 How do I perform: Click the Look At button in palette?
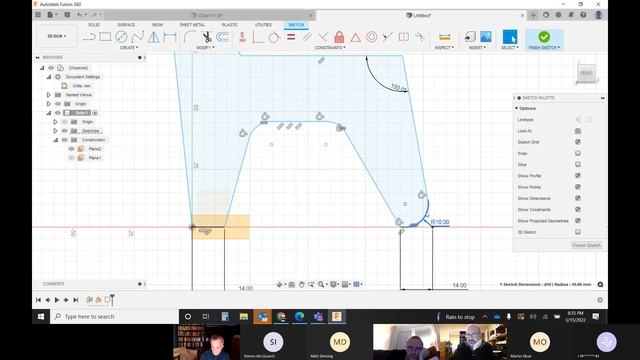click(x=578, y=131)
